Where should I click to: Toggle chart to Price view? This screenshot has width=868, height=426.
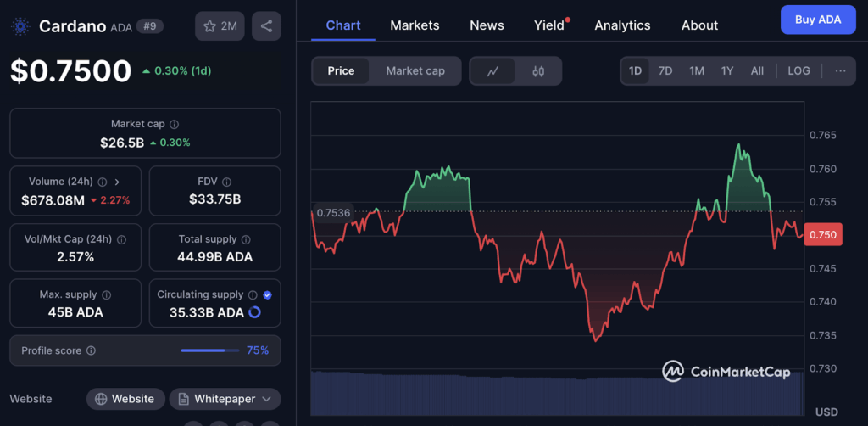(x=341, y=70)
